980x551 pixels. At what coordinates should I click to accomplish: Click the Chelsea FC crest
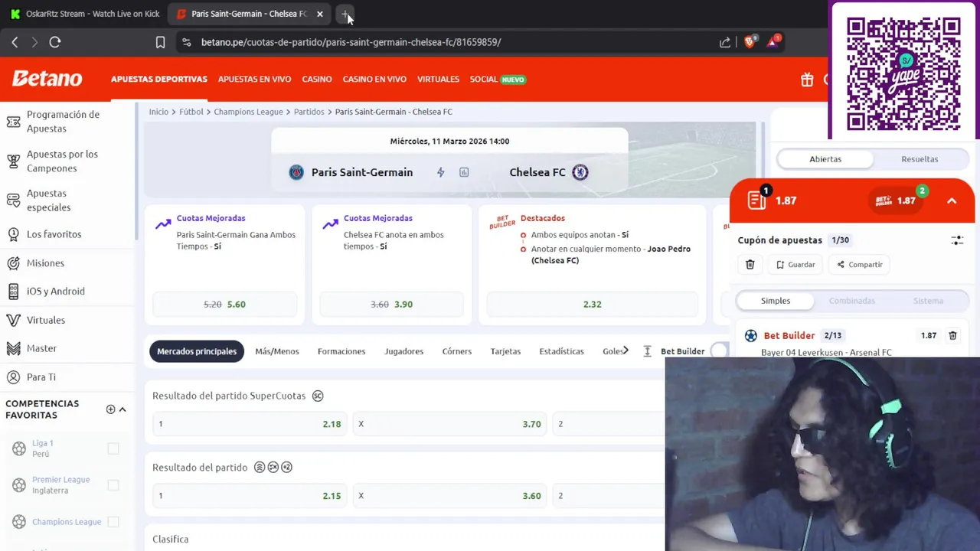tap(580, 172)
